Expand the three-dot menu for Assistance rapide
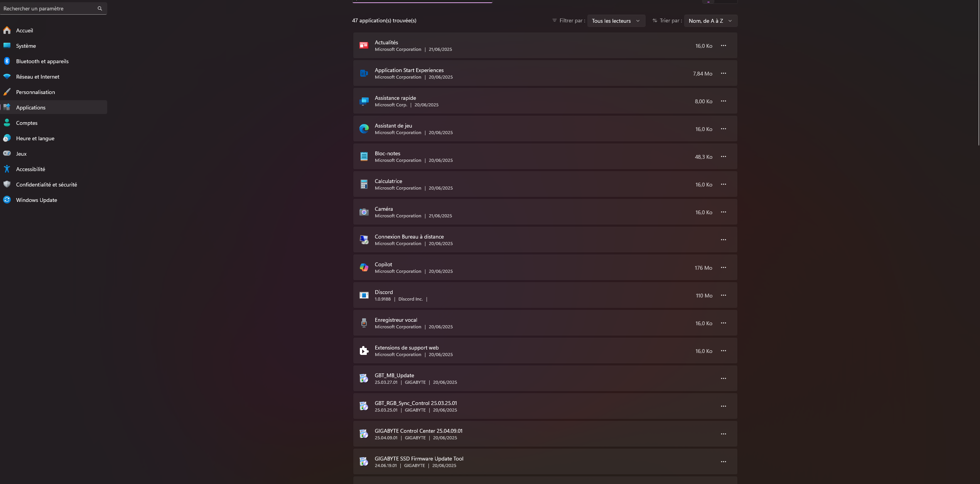 (723, 101)
